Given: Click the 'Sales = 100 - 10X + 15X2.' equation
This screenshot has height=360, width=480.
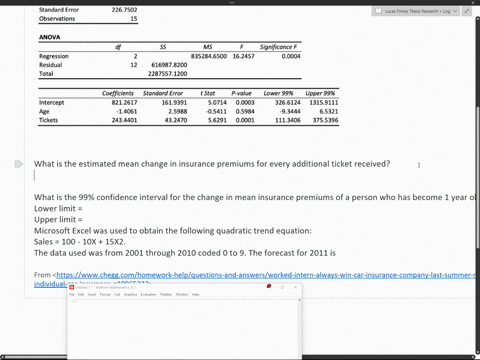Looking at the screenshot, I should point(80,242).
